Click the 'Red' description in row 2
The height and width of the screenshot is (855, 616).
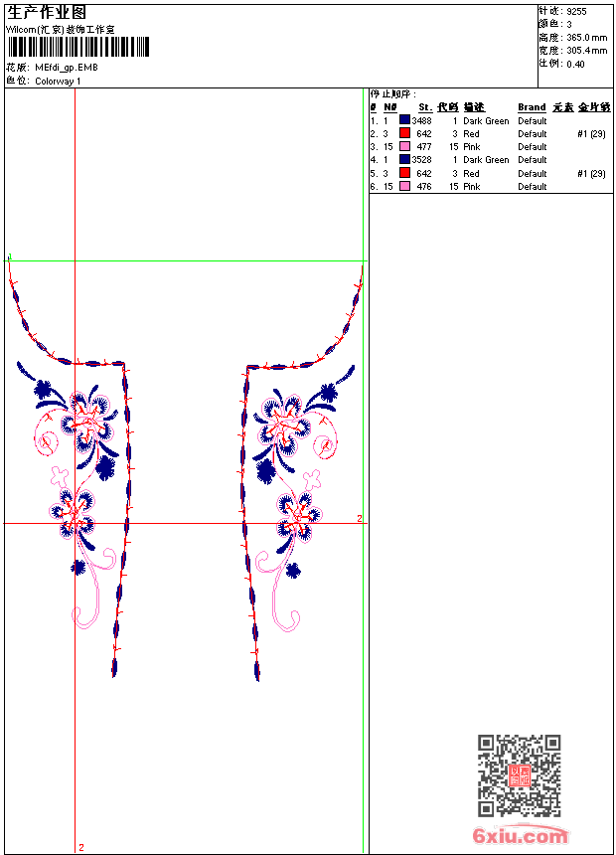coord(471,133)
